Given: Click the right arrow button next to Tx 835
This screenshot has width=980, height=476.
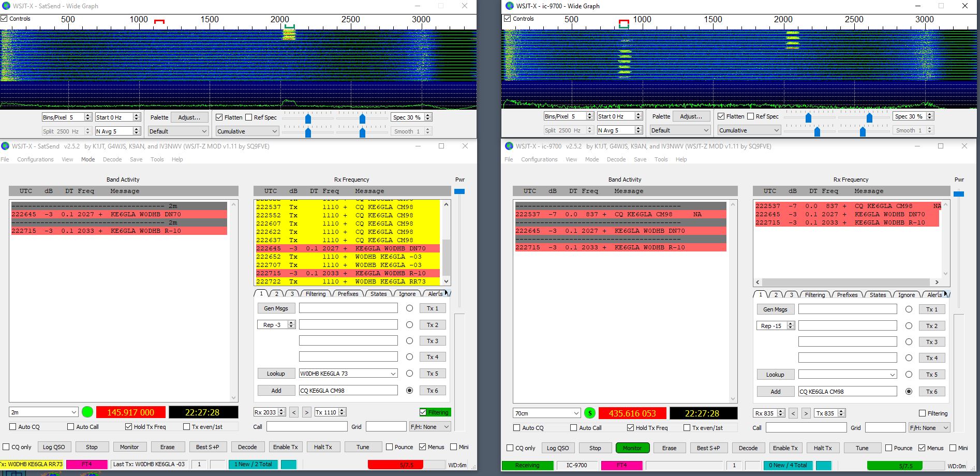Looking at the screenshot, I should [x=806, y=413].
